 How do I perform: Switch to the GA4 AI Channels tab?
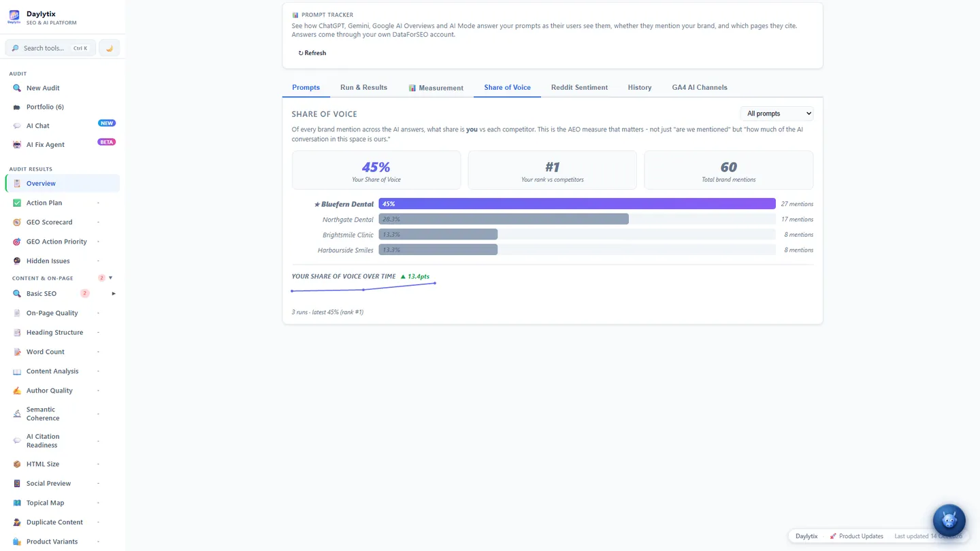tap(700, 87)
